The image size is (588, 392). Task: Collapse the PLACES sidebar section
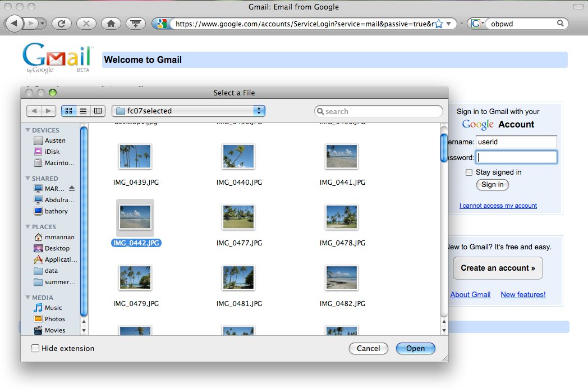point(27,227)
